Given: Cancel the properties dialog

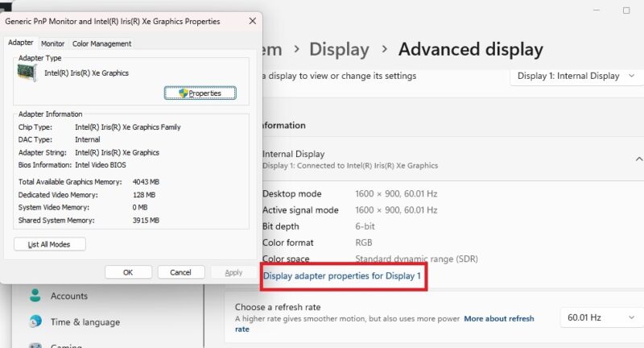Looking at the screenshot, I should 180,272.
